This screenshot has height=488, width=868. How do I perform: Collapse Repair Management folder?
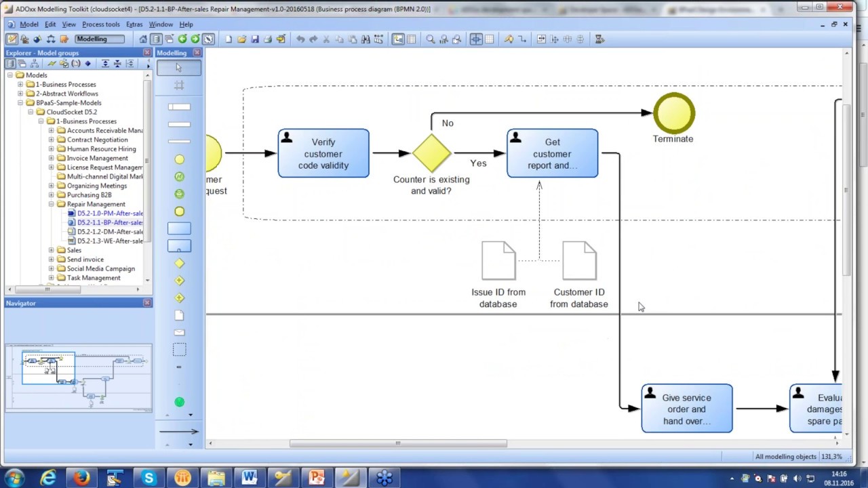click(51, 204)
